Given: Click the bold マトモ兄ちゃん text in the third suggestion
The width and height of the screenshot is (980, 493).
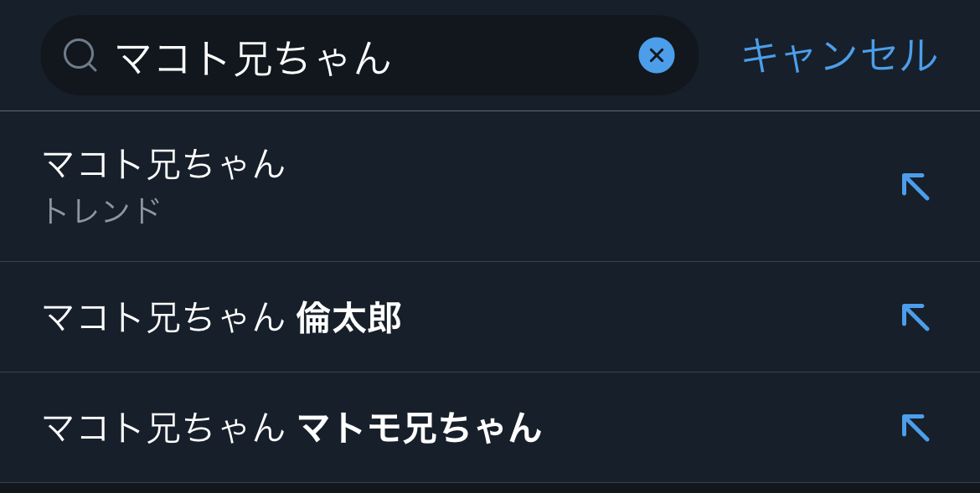Looking at the screenshot, I should (x=420, y=428).
